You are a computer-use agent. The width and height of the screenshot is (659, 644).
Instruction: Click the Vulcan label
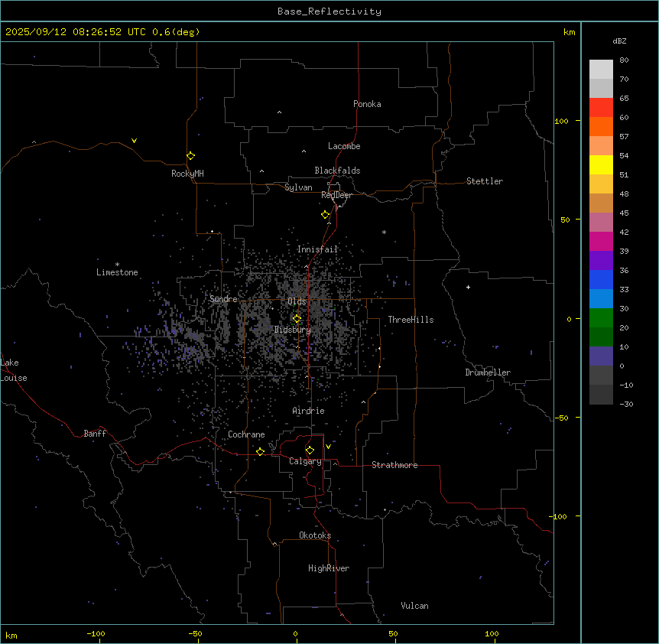[x=415, y=606]
